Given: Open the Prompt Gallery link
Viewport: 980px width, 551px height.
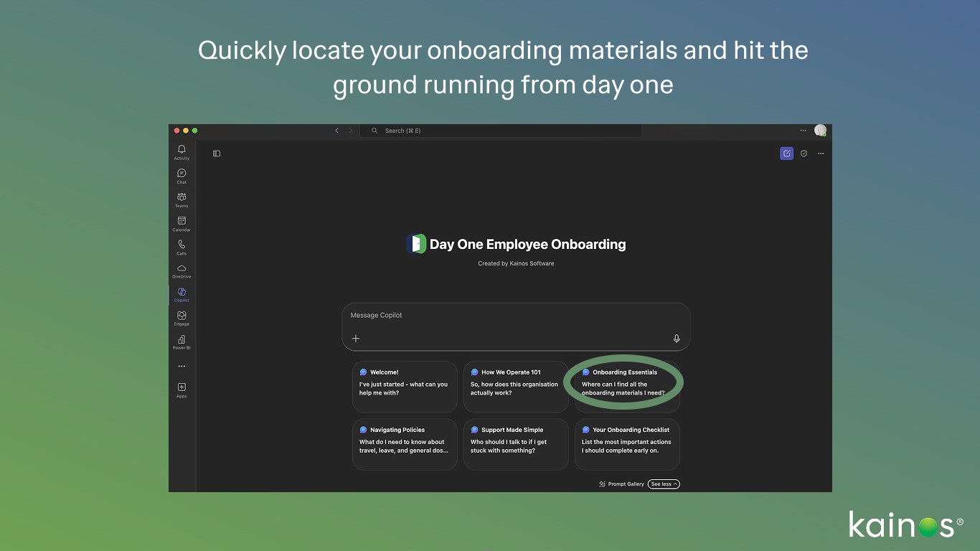Looking at the screenshot, I should [621, 484].
